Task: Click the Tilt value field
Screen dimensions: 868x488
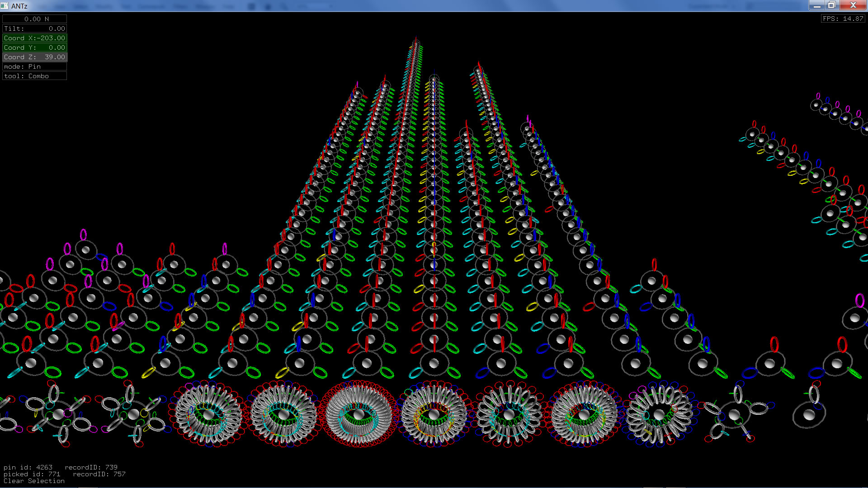Action: [34, 28]
